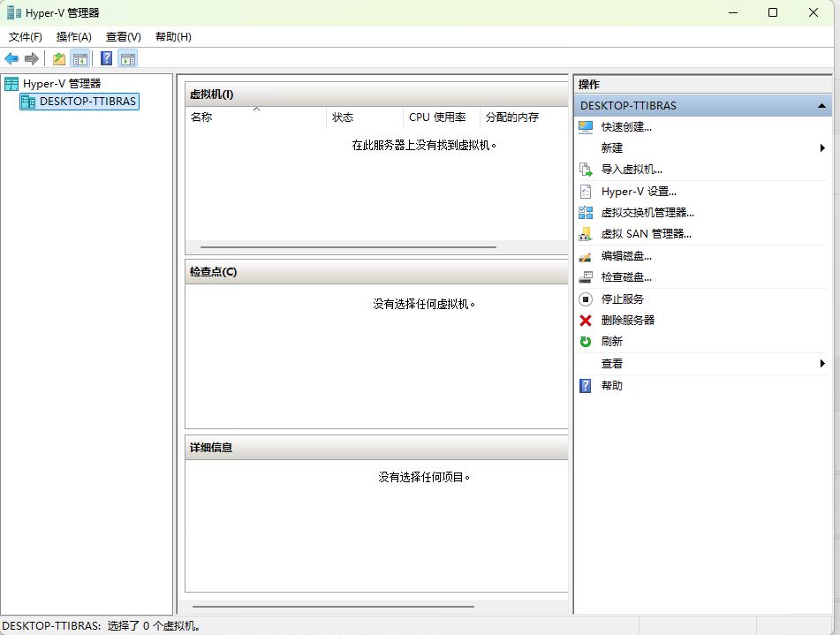
Task: Expand the 查看 submenu arrow in actions
Action: pos(822,363)
